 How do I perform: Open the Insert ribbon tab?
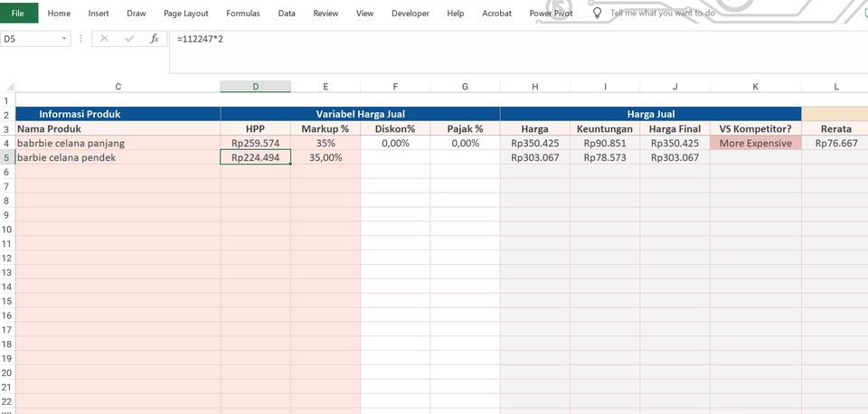(99, 14)
